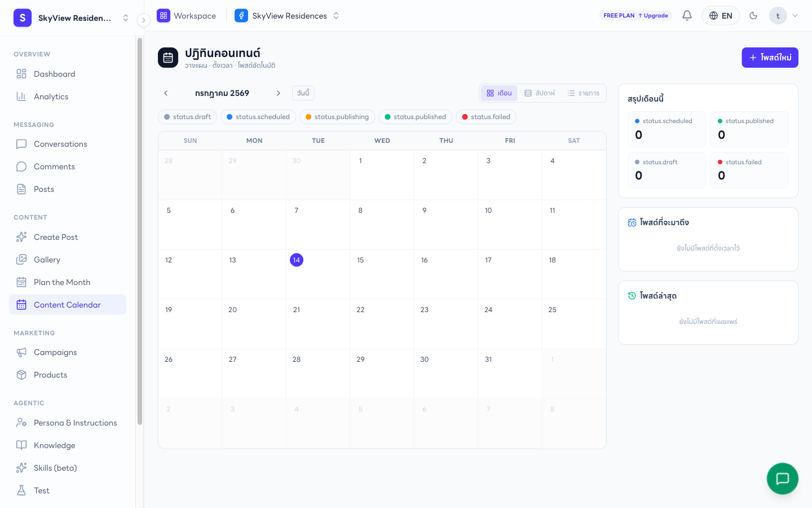The image size is (812, 508).
Task: Create a new post with โพสต์ใหม่ button
Action: (770, 58)
